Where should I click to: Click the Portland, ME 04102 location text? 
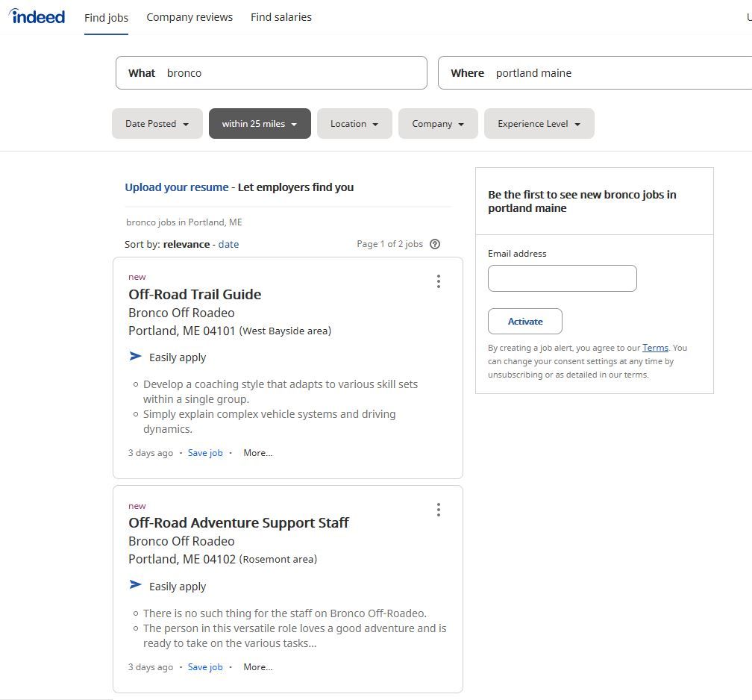coord(182,560)
